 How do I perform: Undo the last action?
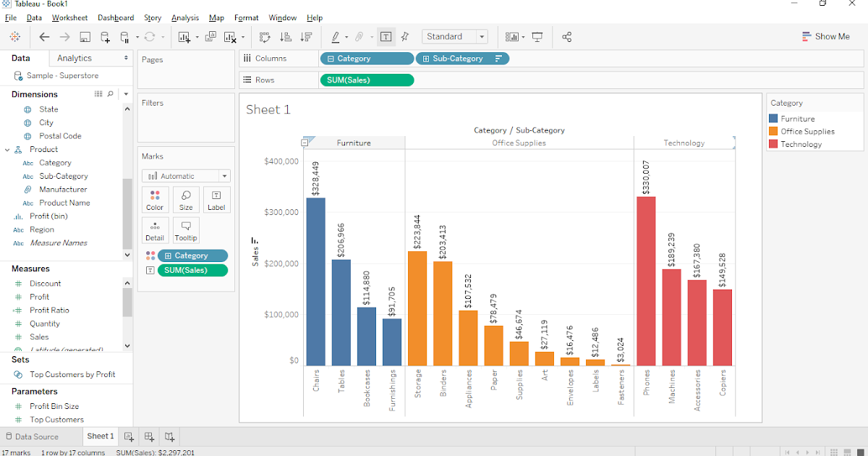44,36
